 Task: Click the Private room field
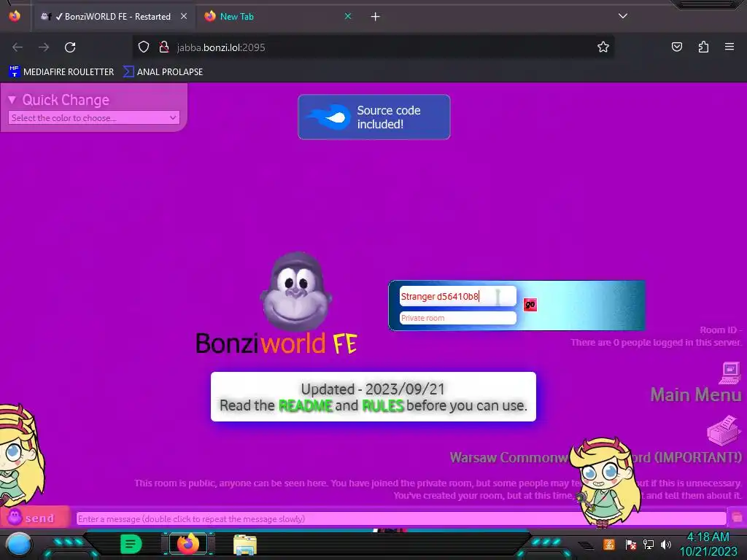457,318
